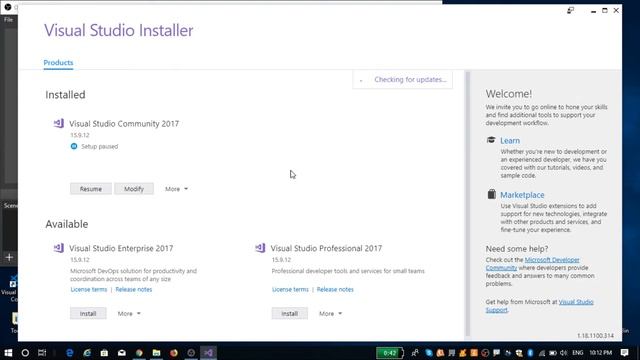Open License terms for Enterprise 2017
This screenshot has width=640, height=360.
pos(89,289)
